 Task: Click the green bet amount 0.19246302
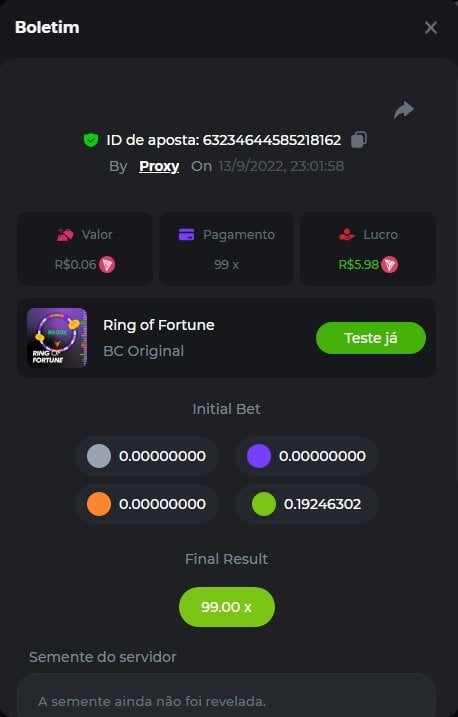tap(322, 504)
